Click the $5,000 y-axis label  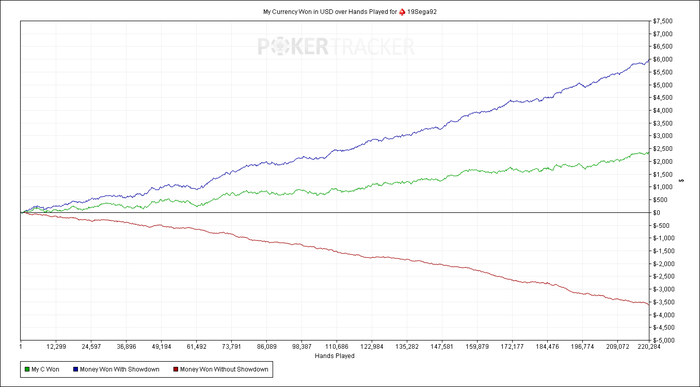click(663, 85)
